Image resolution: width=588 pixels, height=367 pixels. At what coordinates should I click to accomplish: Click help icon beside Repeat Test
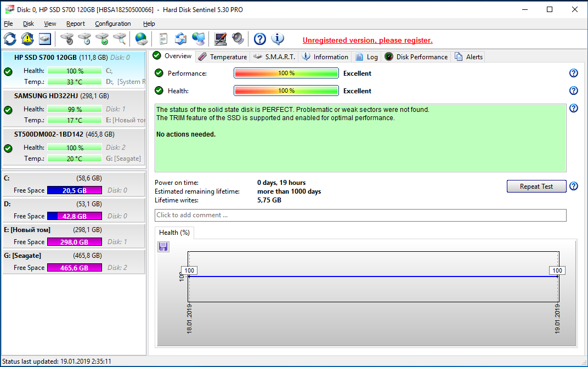(x=574, y=186)
